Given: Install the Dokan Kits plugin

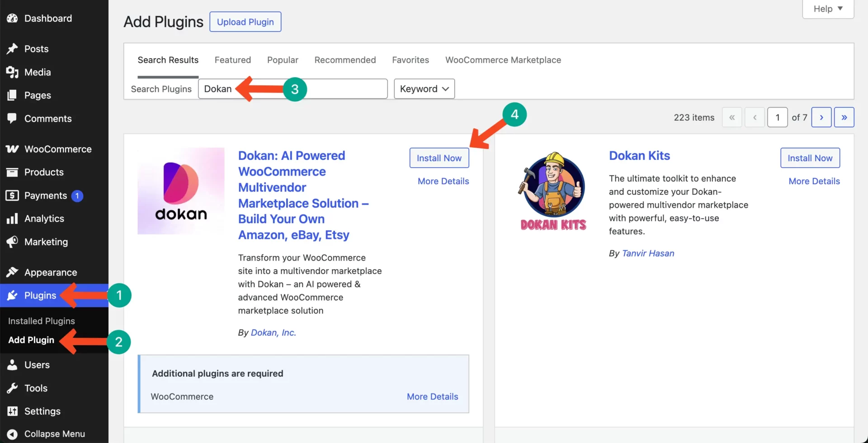Looking at the screenshot, I should tap(810, 158).
